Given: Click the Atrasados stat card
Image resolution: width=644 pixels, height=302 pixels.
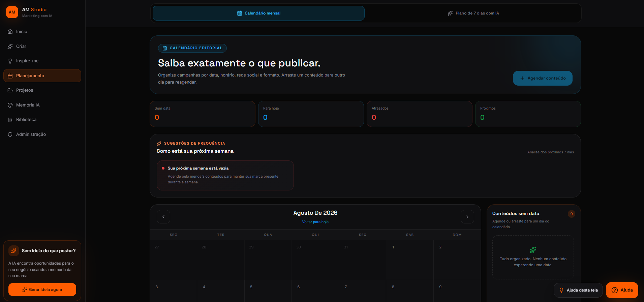Looking at the screenshot, I should pos(420,114).
